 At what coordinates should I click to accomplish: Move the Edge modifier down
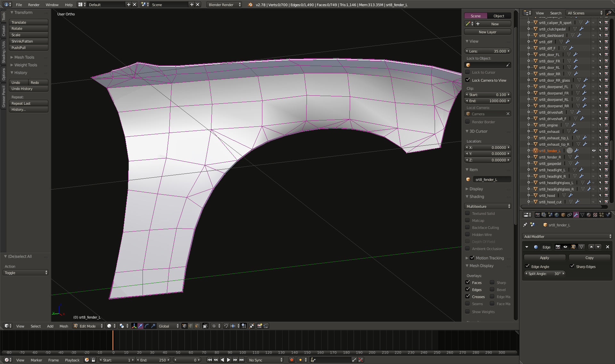click(598, 247)
